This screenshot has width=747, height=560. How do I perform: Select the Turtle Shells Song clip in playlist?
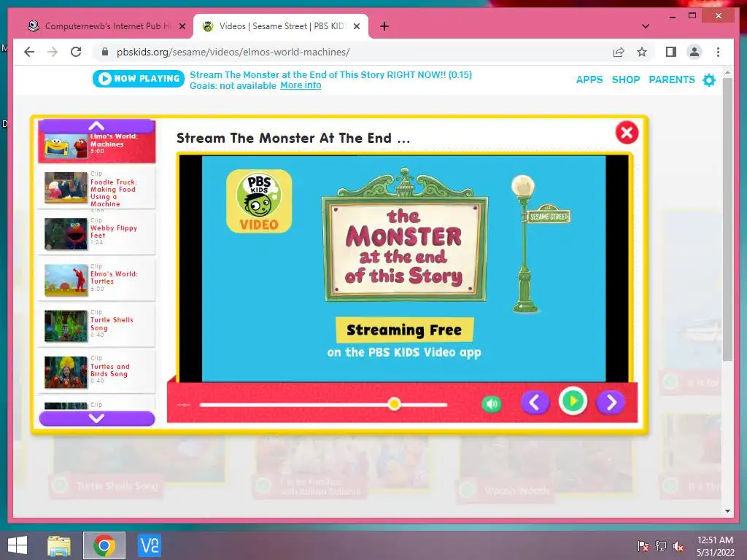[97, 326]
